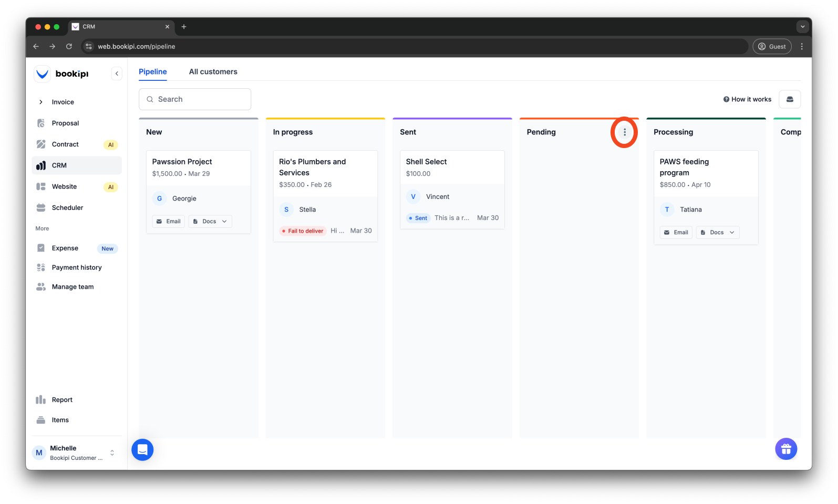The height and width of the screenshot is (504, 838).
Task: Switch to the All customers tab
Action: tap(213, 72)
